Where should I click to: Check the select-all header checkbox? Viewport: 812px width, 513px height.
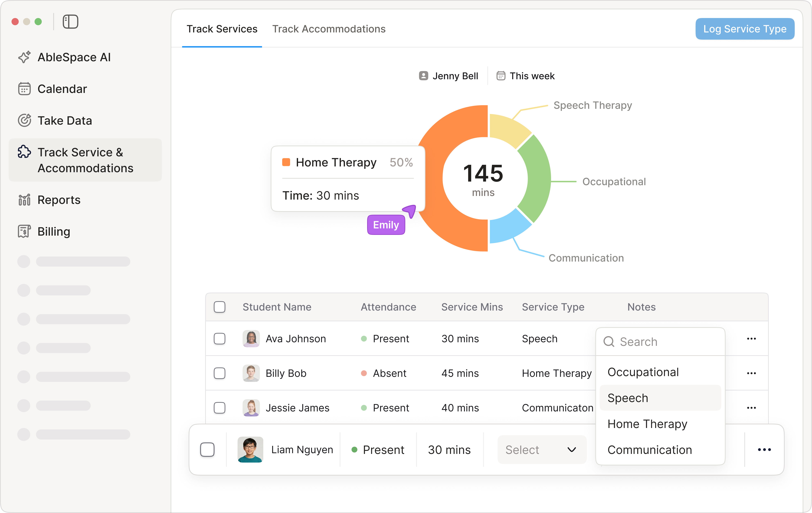pos(220,307)
